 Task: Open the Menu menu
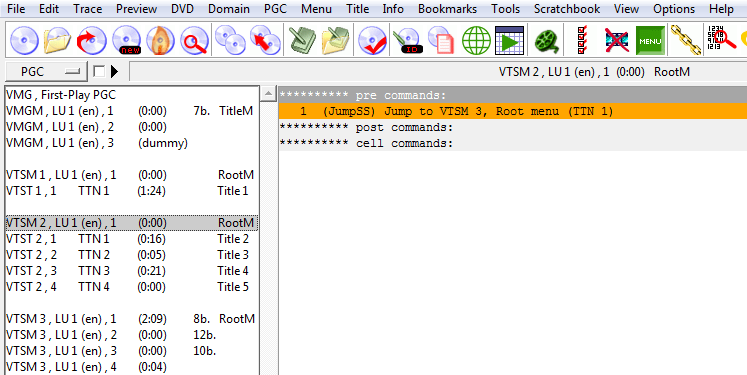tap(316, 9)
